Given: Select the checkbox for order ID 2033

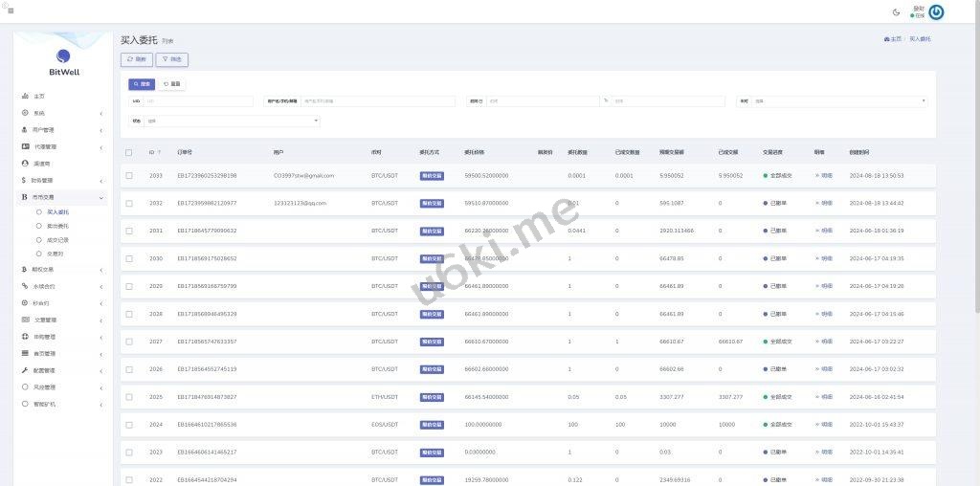Looking at the screenshot, I should 129,176.
